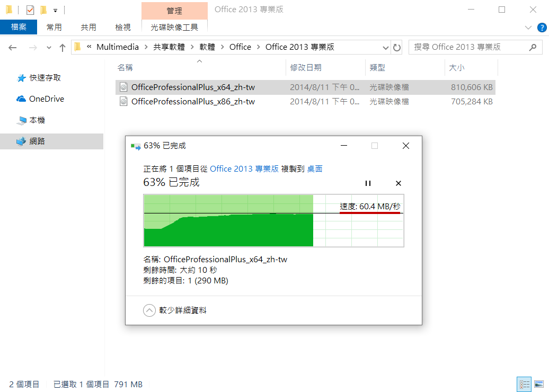549x392 pixels.
Task: Select the 管理 contextual tab header
Action: pyautogui.click(x=174, y=11)
